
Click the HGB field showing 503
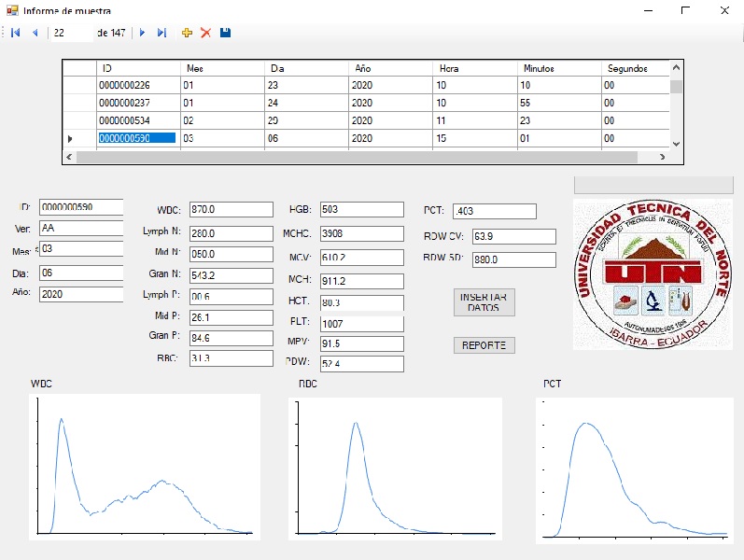362,209
